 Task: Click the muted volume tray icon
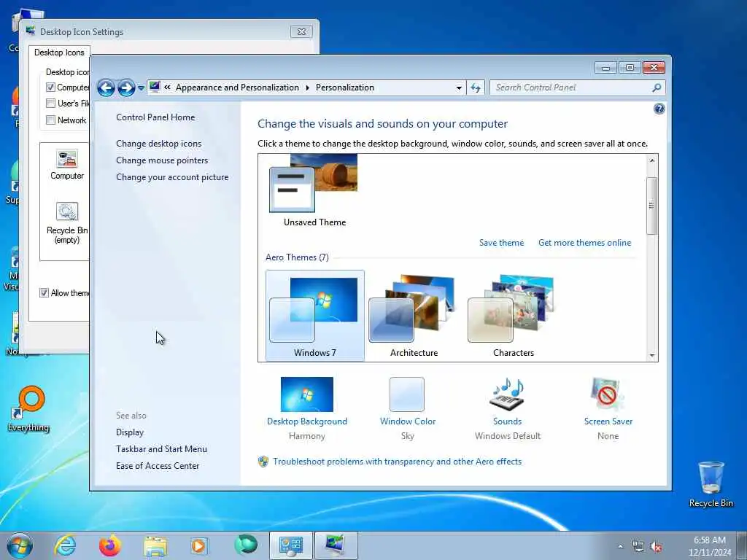656,547
